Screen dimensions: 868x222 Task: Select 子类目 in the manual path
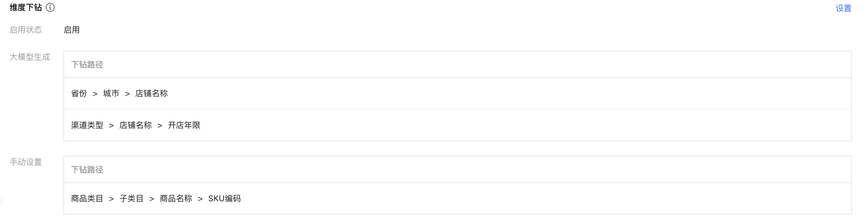pos(132,199)
